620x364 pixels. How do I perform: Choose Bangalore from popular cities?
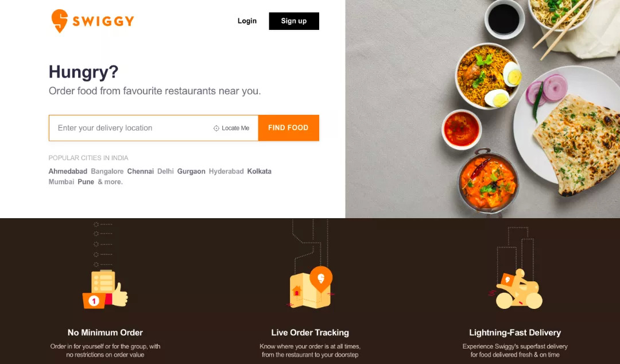(x=107, y=171)
